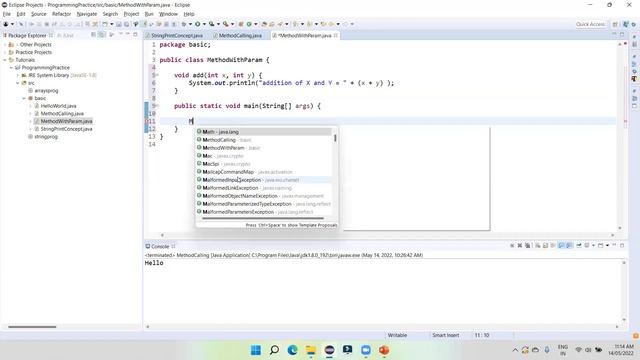Toggle Scroll Lock in the Console toolbar
640x360 pixels.
[x=545, y=245]
